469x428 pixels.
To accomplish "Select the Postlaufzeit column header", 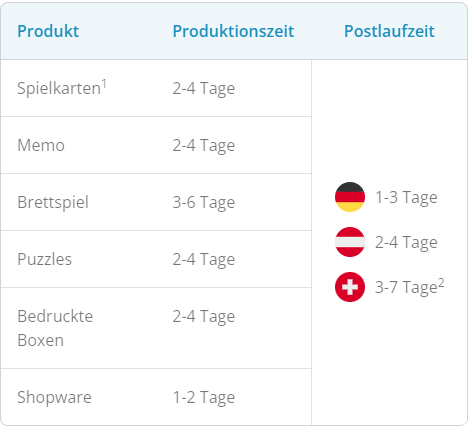I will pos(389,31).
